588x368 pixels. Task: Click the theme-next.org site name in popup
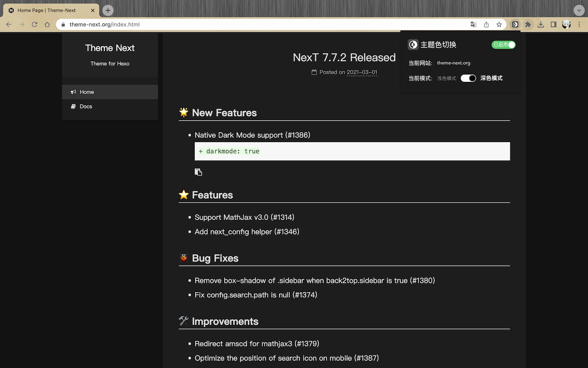click(453, 63)
